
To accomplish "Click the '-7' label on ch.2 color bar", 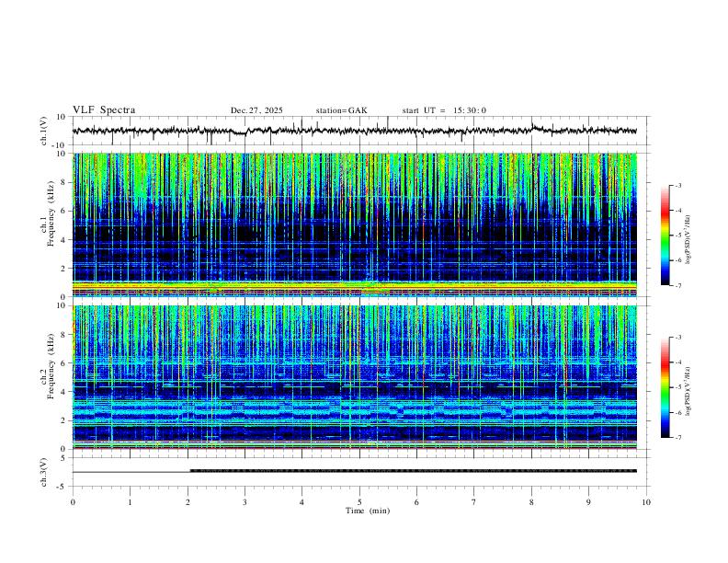I will tap(677, 438).
